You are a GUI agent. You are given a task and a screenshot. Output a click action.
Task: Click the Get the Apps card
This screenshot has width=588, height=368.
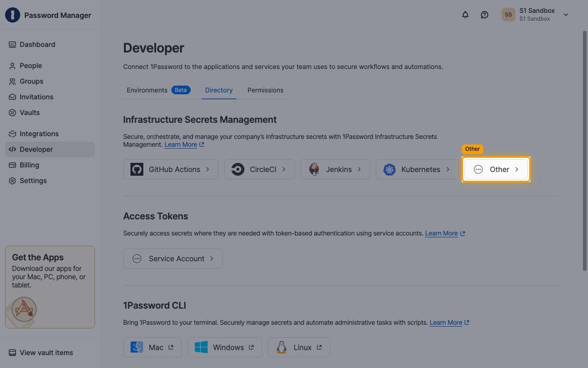[50, 287]
